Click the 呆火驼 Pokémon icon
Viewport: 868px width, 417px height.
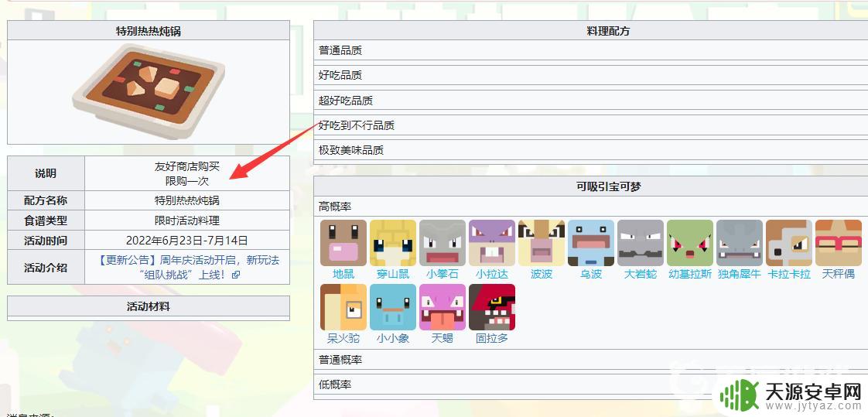[x=343, y=307]
